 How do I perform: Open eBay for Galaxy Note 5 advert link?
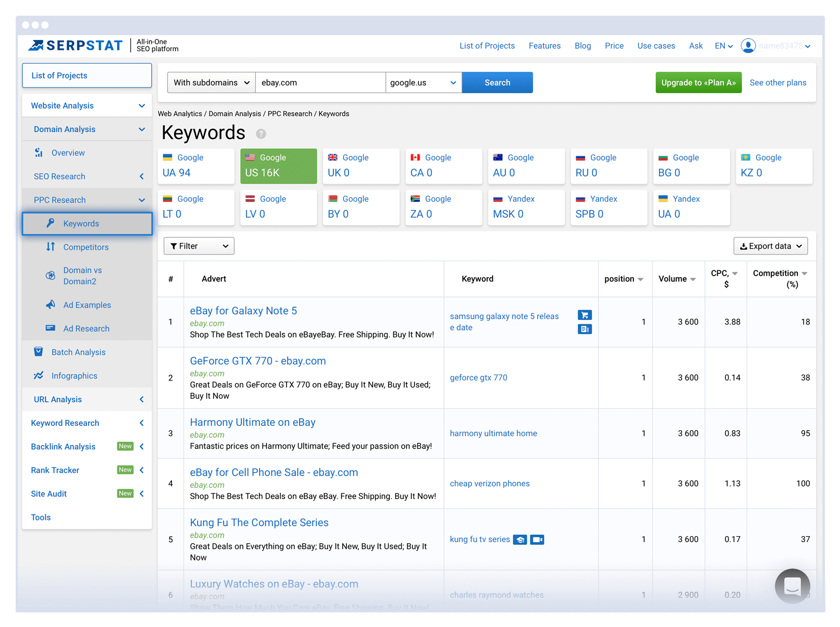(243, 311)
